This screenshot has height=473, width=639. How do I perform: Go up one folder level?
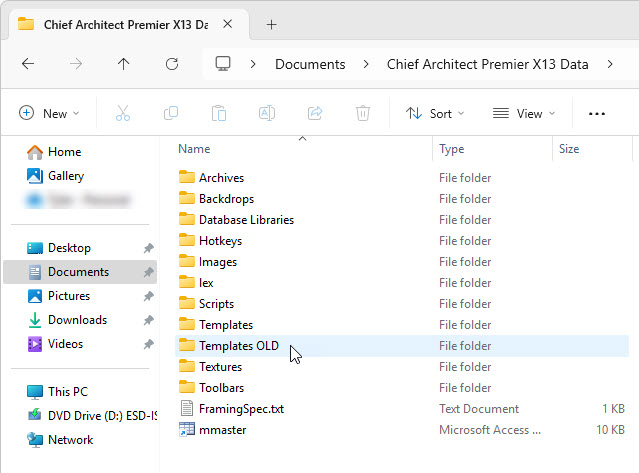[x=123, y=64]
